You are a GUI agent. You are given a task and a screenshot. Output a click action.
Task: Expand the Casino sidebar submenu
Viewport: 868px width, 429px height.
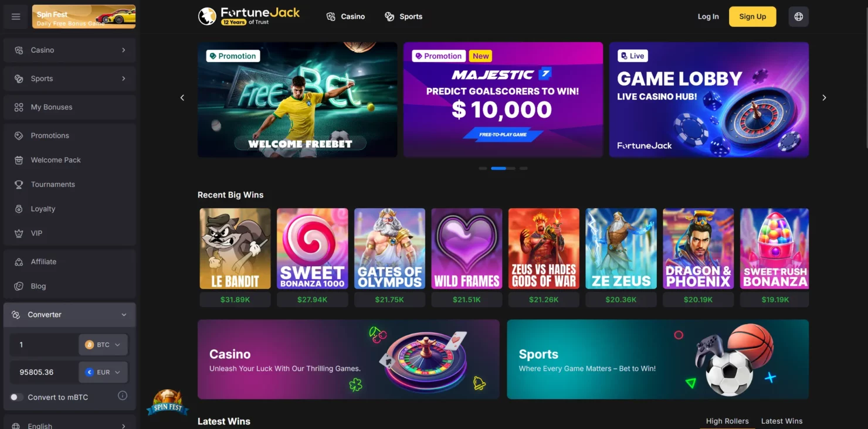coord(70,50)
